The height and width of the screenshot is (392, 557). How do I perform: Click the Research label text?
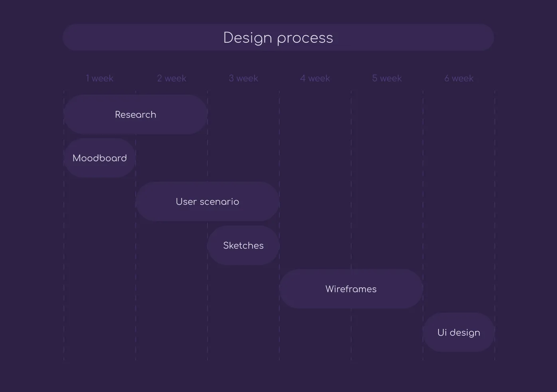[136, 115]
